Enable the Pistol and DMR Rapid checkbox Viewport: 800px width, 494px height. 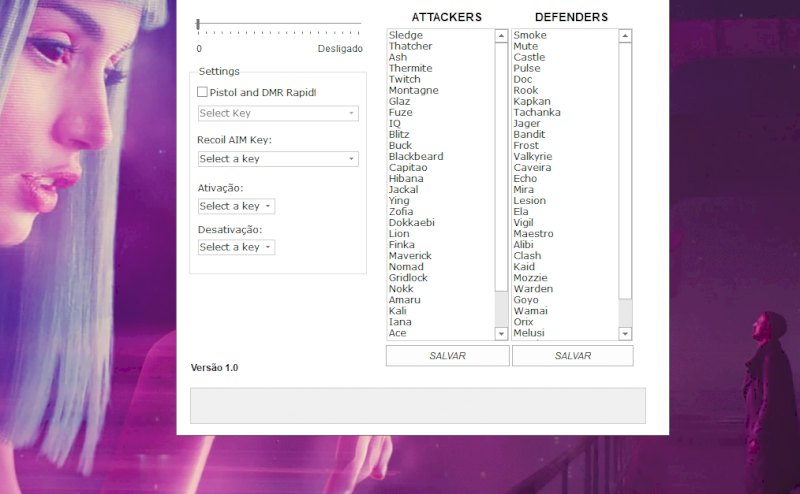click(203, 92)
